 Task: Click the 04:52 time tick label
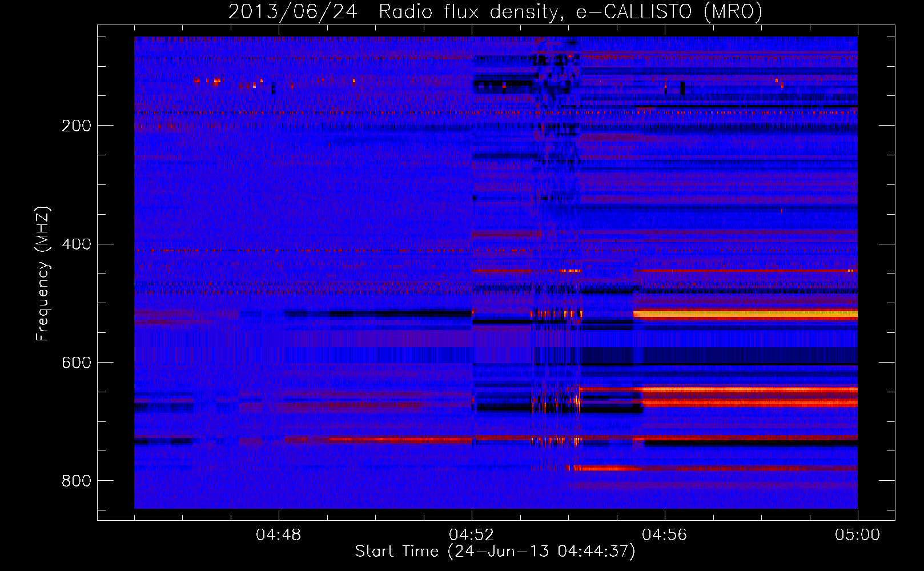point(472,535)
